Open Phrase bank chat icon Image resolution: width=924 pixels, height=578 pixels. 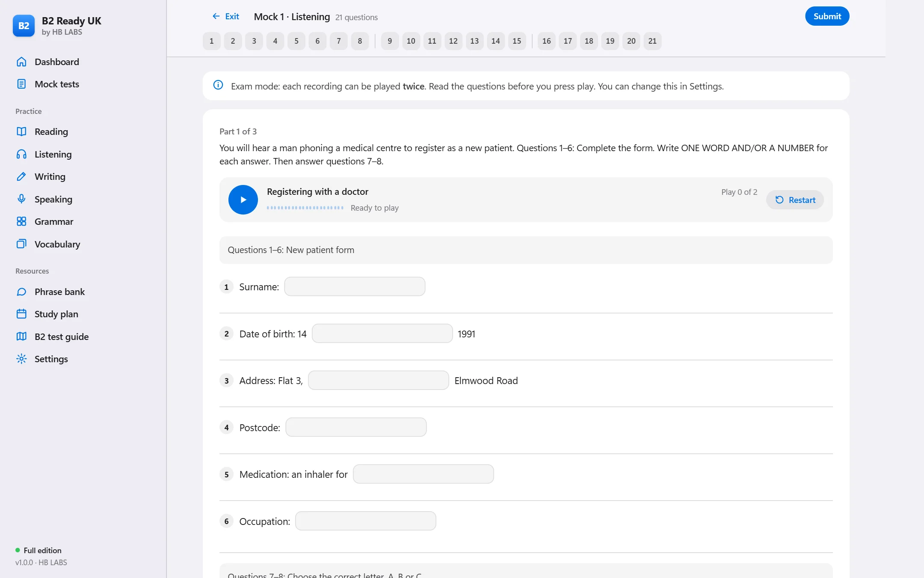click(21, 292)
